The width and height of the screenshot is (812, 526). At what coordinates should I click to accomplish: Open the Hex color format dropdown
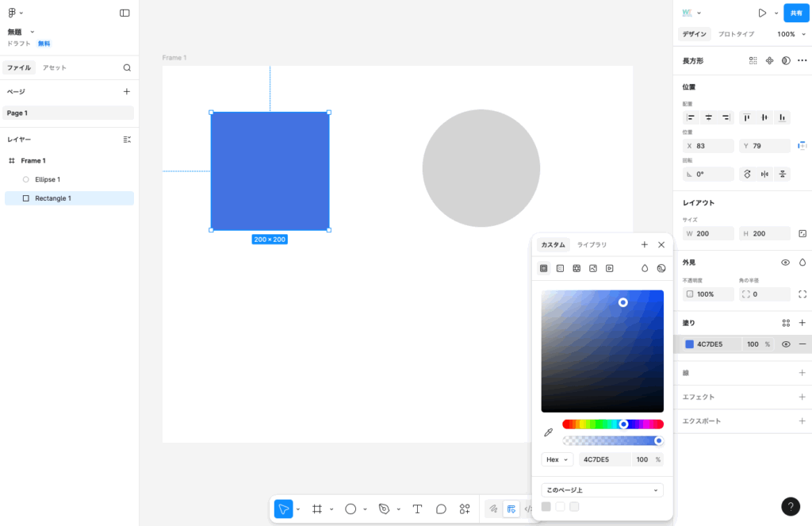(557, 459)
